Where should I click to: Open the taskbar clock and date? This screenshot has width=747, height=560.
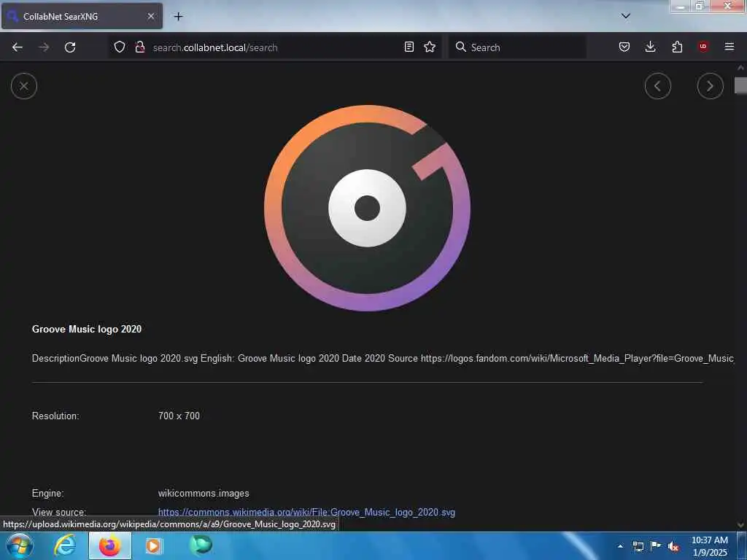(709, 546)
